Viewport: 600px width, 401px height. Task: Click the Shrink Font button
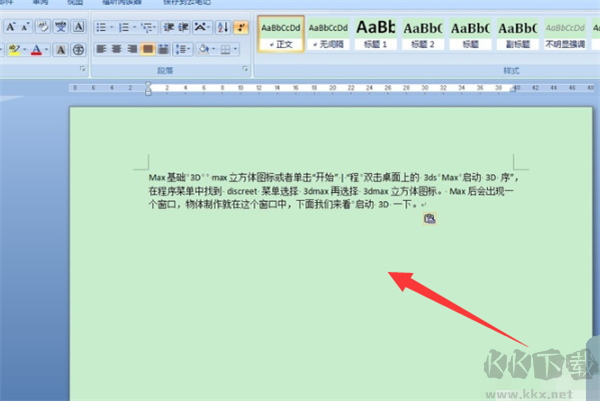point(25,27)
